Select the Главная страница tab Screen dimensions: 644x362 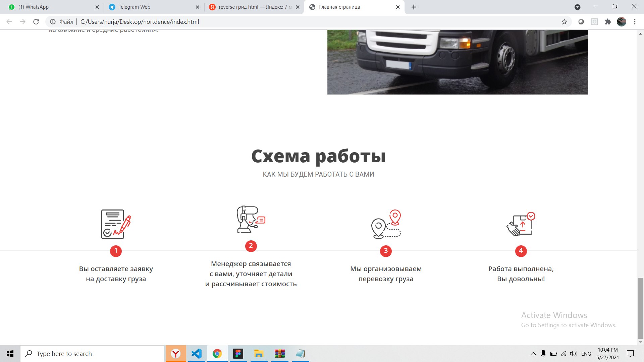click(x=354, y=7)
